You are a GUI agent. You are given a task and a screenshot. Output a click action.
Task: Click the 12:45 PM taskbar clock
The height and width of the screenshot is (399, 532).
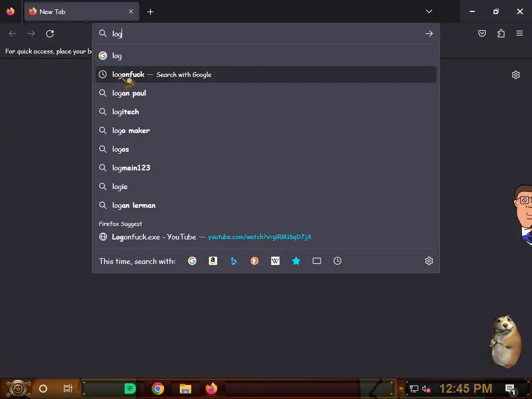click(x=465, y=389)
